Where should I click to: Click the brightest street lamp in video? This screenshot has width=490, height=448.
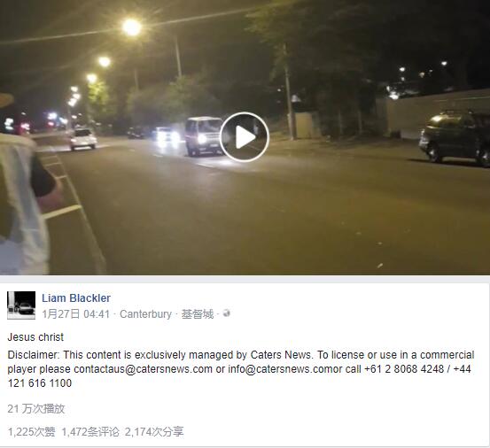132,27
